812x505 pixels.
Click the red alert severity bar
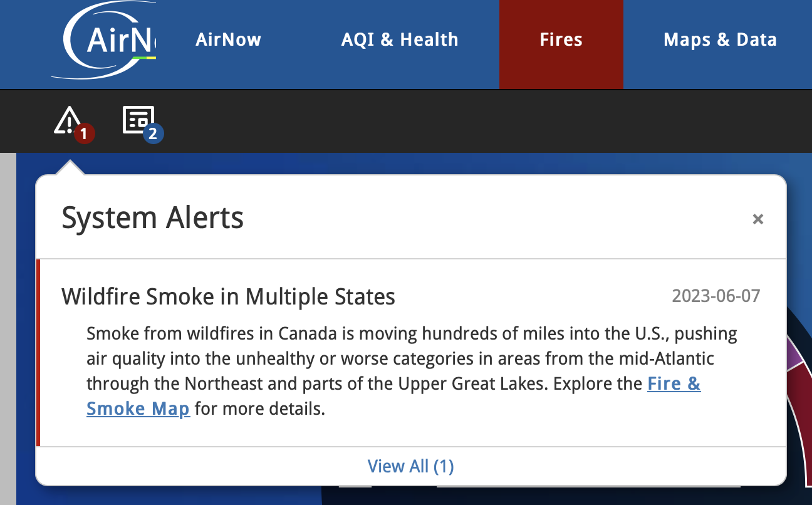38,353
